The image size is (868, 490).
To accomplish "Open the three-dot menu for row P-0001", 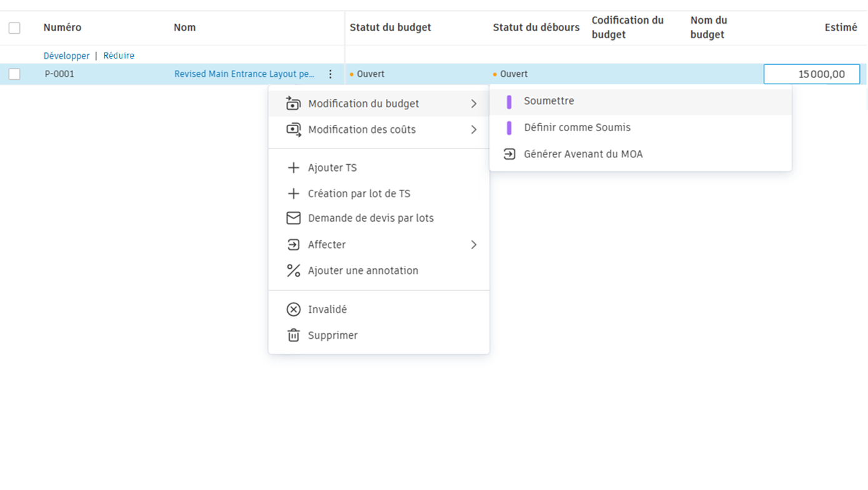I will pyautogui.click(x=330, y=74).
